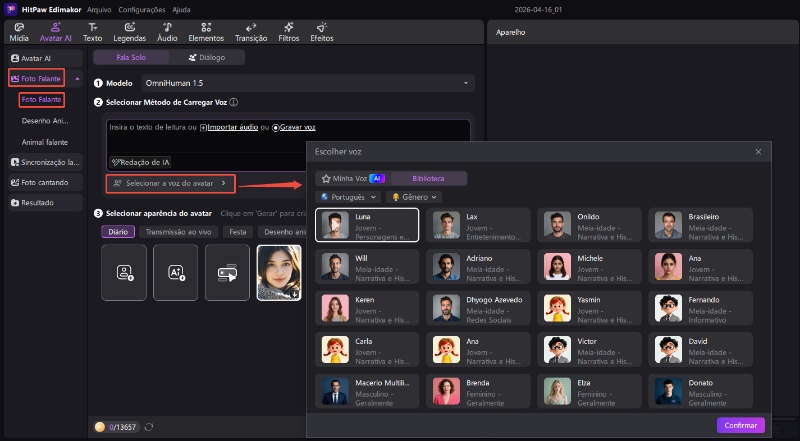Select the Festa appearance tab
The height and width of the screenshot is (441, 800).
click(x=237, y=231)
